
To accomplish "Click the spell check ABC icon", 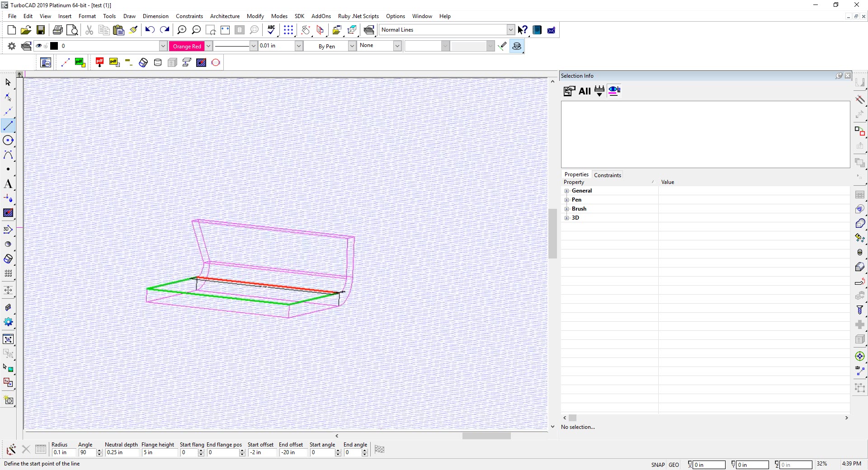I will click(271, 30).
